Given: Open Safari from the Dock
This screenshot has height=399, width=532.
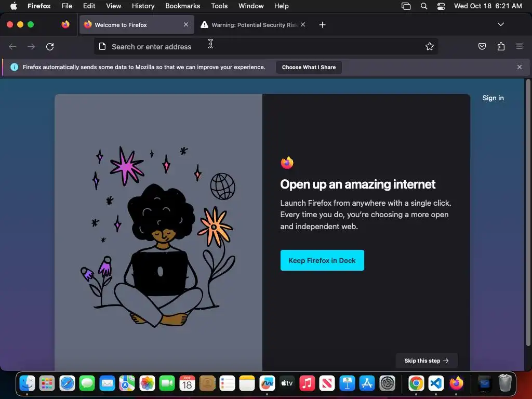Looking at the screenshot, I should coord(67,383).
